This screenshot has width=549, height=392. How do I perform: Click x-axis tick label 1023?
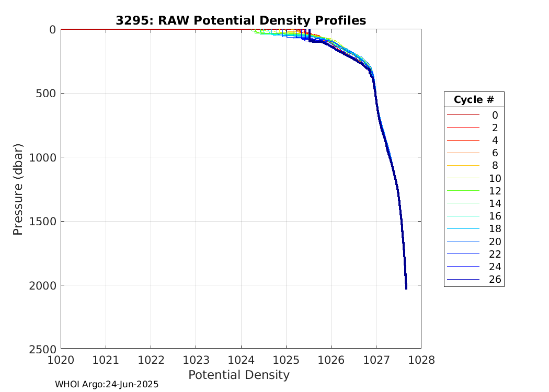click(196, 360)
